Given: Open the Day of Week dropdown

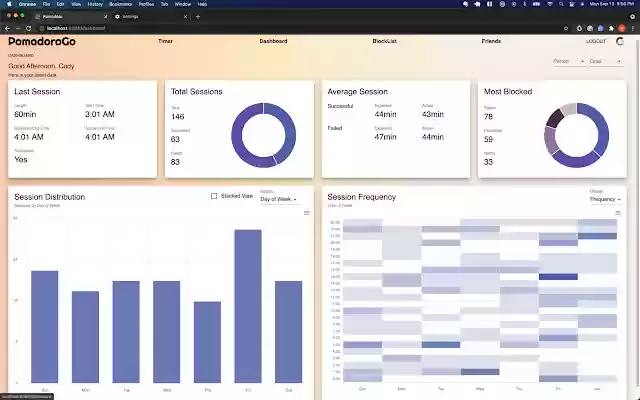Looking at the screenshot, I should [278, 199].
